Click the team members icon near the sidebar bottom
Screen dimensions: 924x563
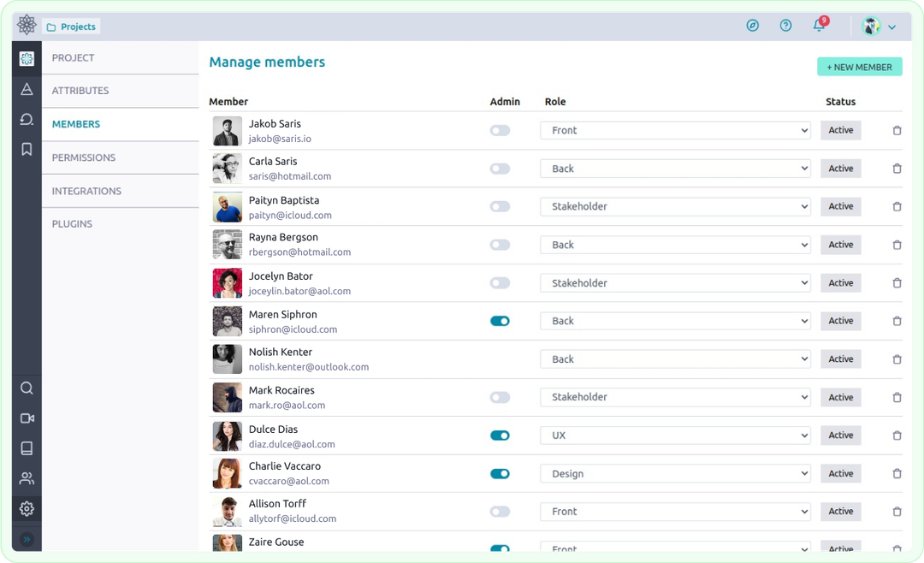pos(27,478)
